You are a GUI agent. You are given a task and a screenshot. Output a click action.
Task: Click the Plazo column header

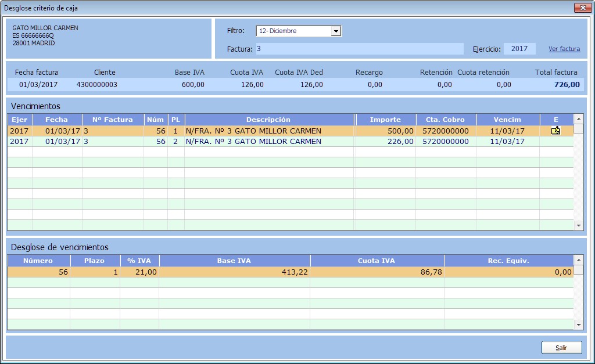95,261
